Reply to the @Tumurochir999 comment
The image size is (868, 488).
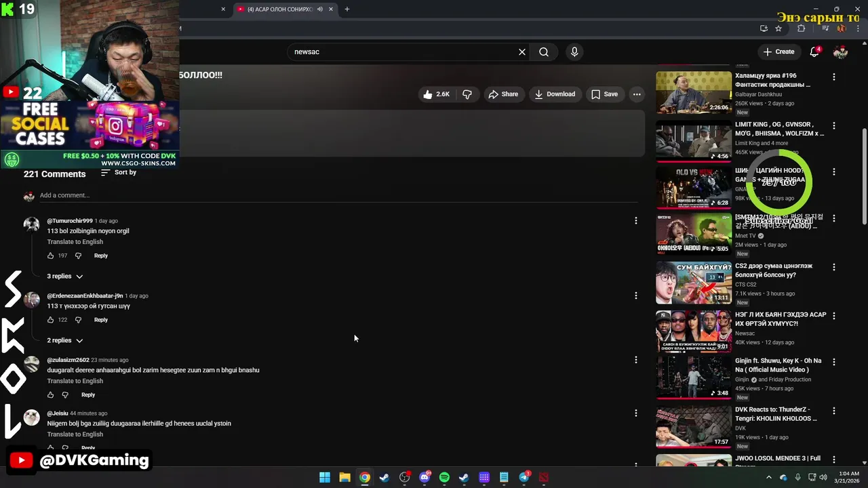pos(101,256)
